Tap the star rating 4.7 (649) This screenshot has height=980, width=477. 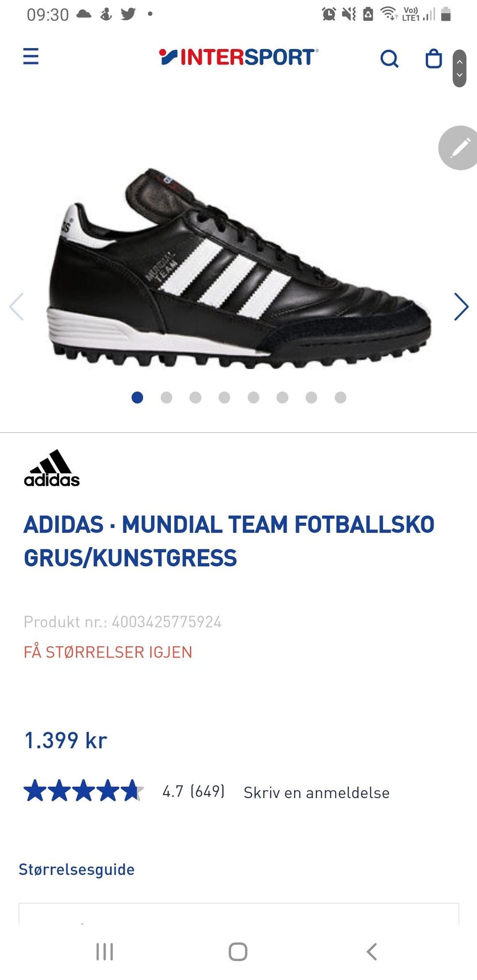[124, 791]
